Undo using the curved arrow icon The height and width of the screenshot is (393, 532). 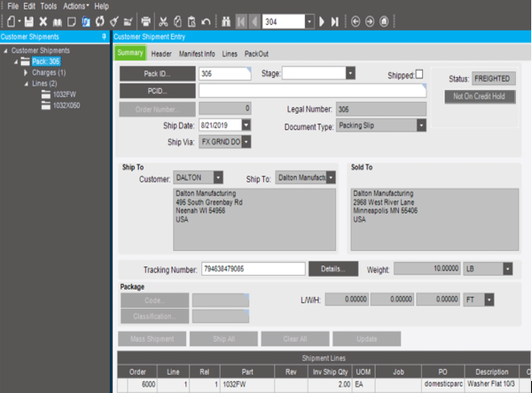[206, 22]
